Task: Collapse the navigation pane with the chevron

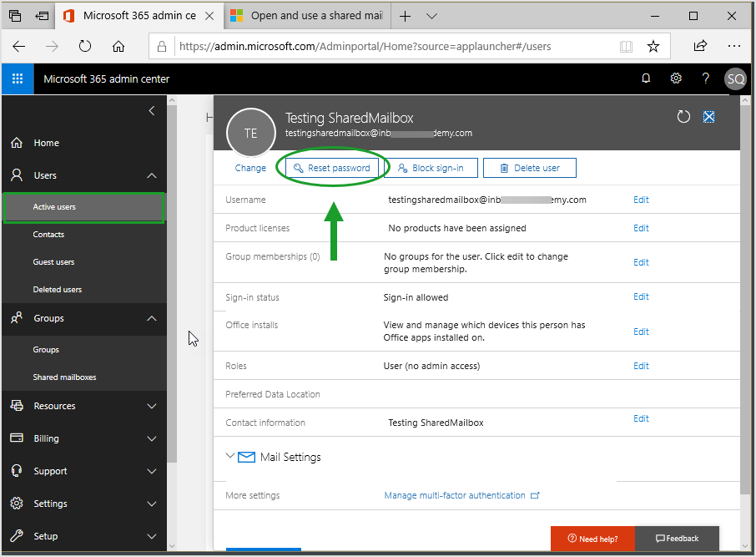Action: point(152,110)
